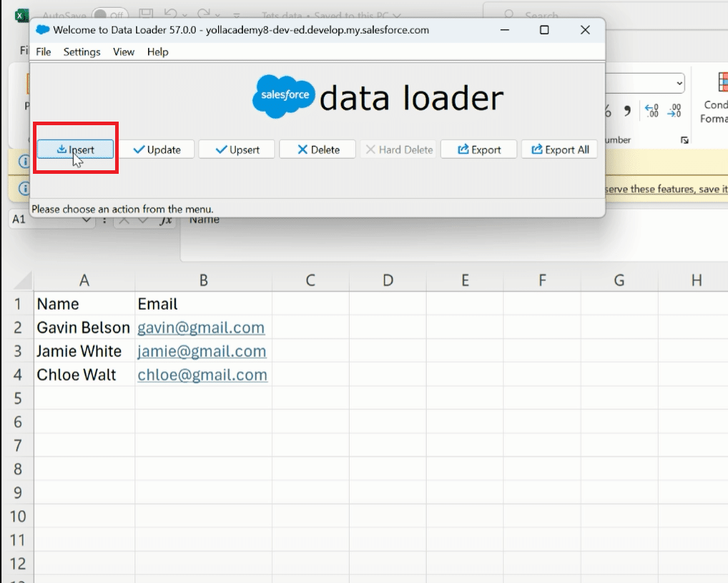The height and width of the screenshot is (583, 728).
Task: Expand the Name Box dropdown arrow
Action: click(x=88, y=220)
